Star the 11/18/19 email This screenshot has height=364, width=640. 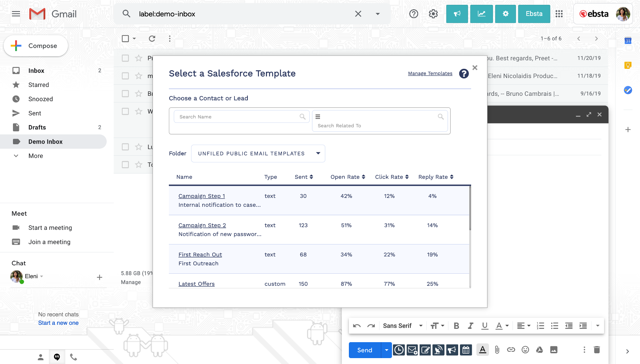click(x=139, y=76)
